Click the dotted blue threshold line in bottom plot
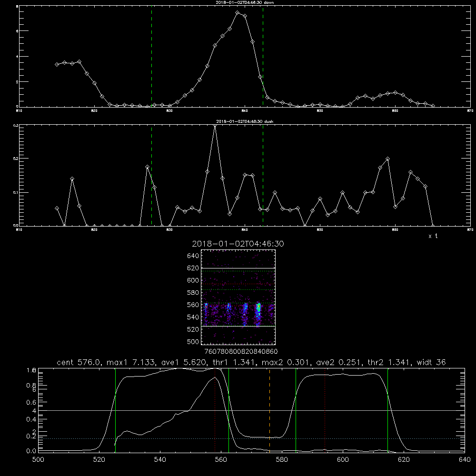 coord(251,438)
